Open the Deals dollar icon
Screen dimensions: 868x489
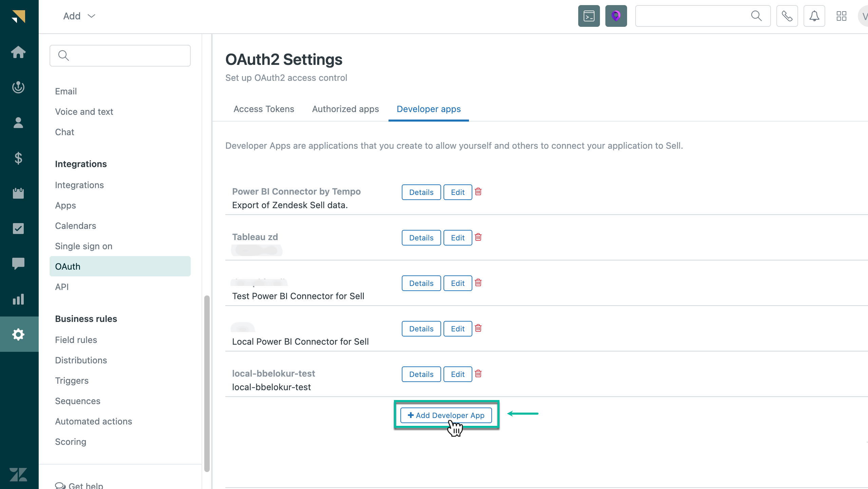point(19,158)
